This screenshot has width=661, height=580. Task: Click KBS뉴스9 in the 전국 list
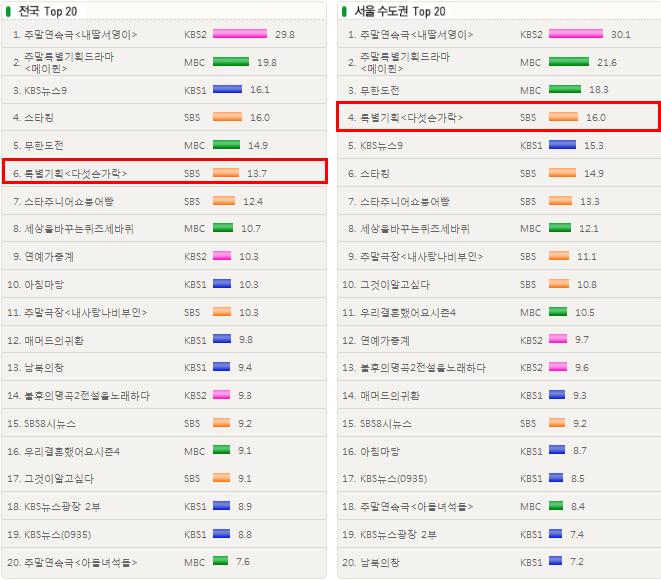click(46, 90)
